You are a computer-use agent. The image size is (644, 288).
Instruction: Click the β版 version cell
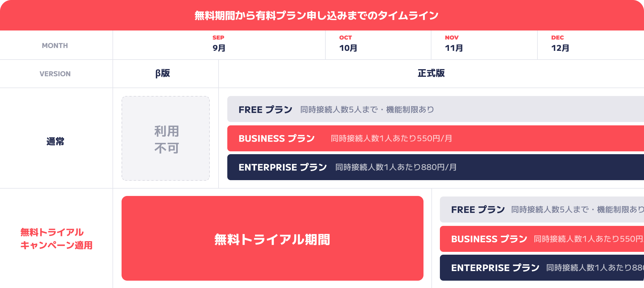[163, 73]
